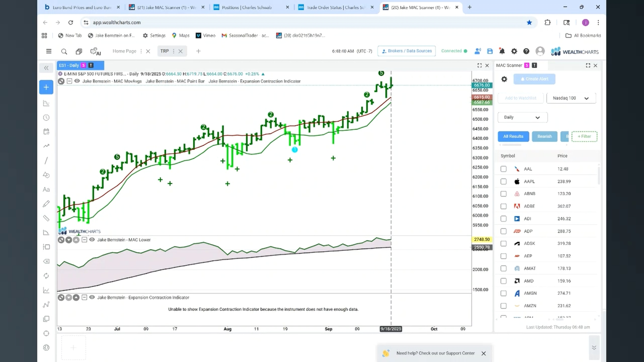Click the search magnifier icon
Viewport: 644px width, 362px height.
click(x=64, y=51)
